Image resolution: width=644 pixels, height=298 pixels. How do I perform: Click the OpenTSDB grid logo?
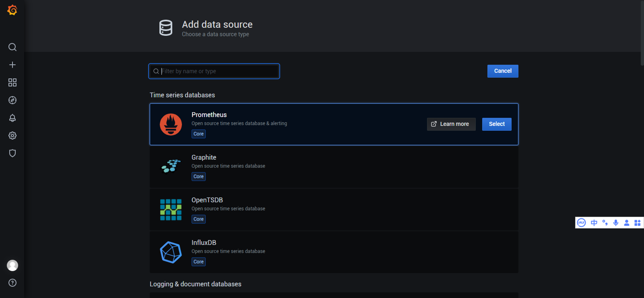[171, 210]
